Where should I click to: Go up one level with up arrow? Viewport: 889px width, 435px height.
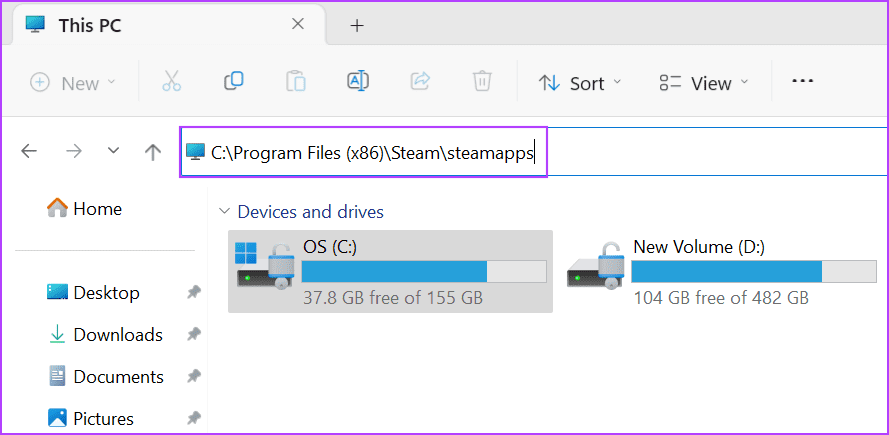[x=153, y=151]
